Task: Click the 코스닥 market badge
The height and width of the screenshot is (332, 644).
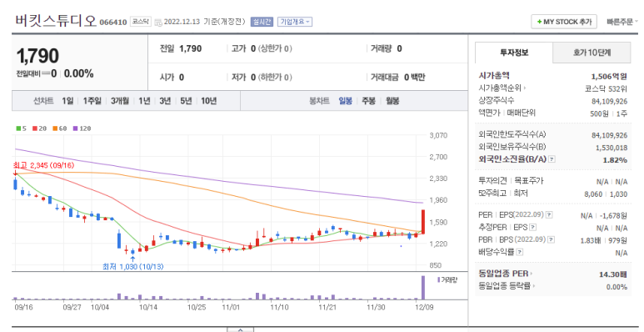Action: pyautogui.click(x=141, y=22)
